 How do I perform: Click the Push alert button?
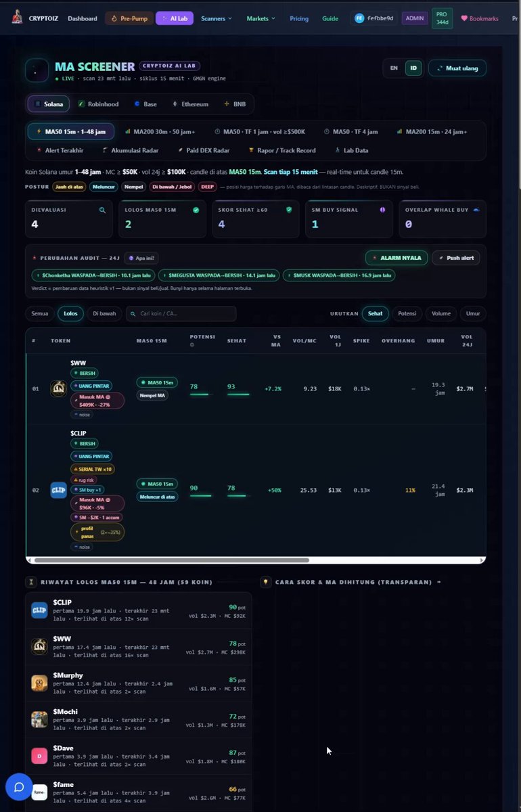(x=456, y=258)
